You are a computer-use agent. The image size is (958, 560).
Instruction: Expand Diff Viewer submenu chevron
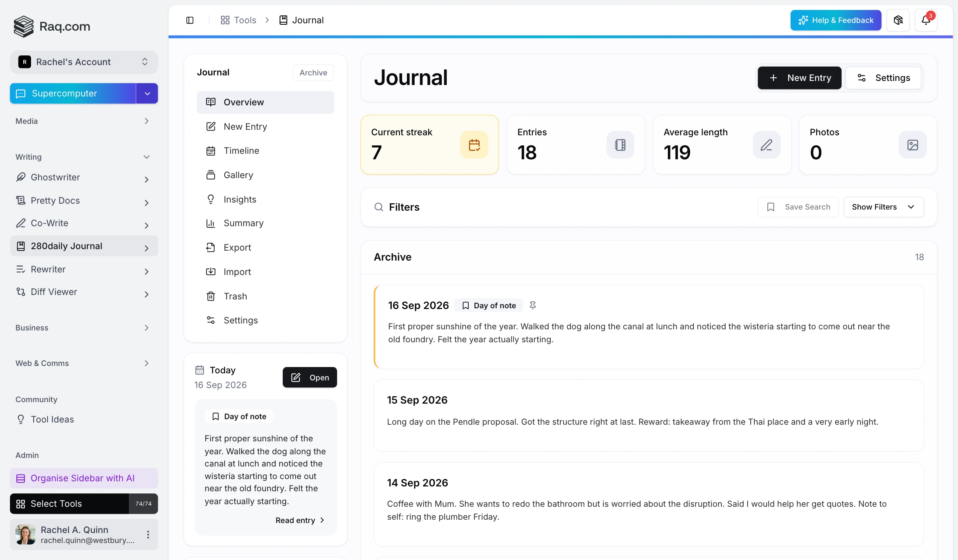tap(146, 294)
